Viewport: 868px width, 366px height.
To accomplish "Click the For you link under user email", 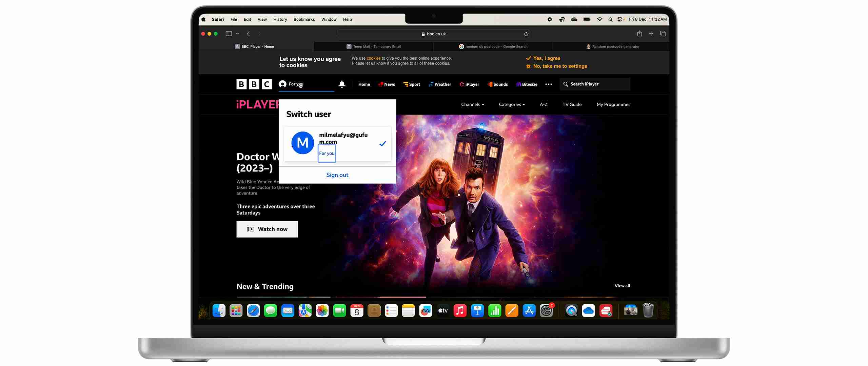I will click(327, 153).
